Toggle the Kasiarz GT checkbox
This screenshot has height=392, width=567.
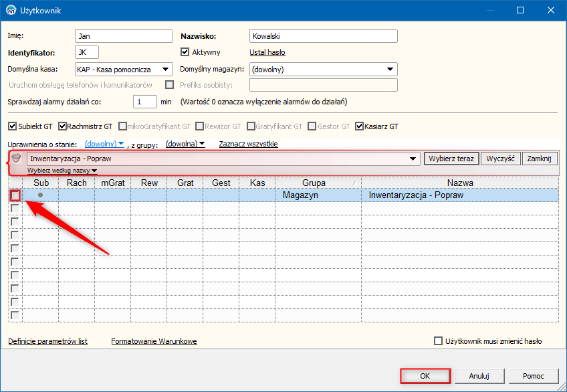[359, 126]
